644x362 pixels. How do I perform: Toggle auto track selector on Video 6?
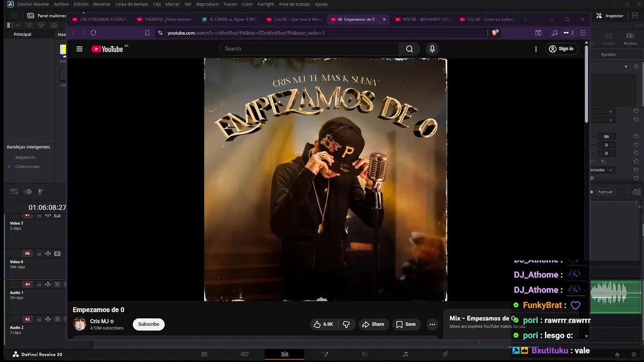point(48,253)
